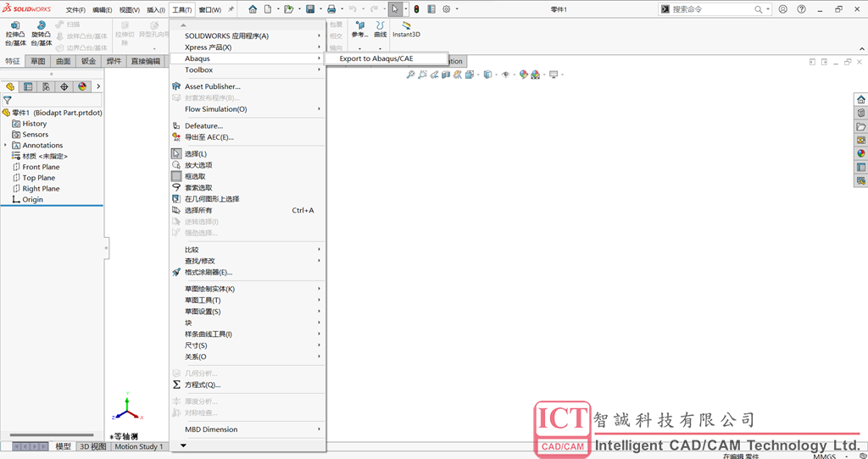This screenshot has width=868, height=459.
Task: Switch to the 钣金 sheet metal tab
Action: 88,61
